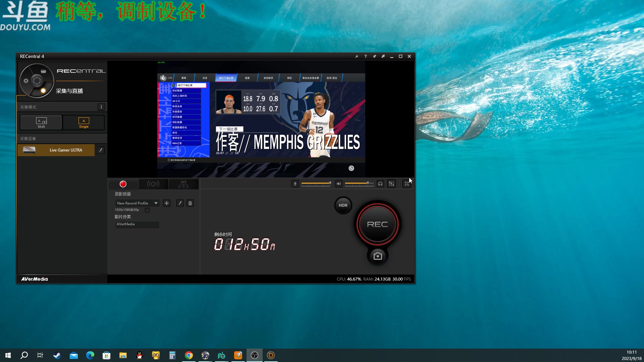Viewport: 644px width, 362px height.
Task: Click the 1920x1080@30p resolution text
Action: coord(127,210)
